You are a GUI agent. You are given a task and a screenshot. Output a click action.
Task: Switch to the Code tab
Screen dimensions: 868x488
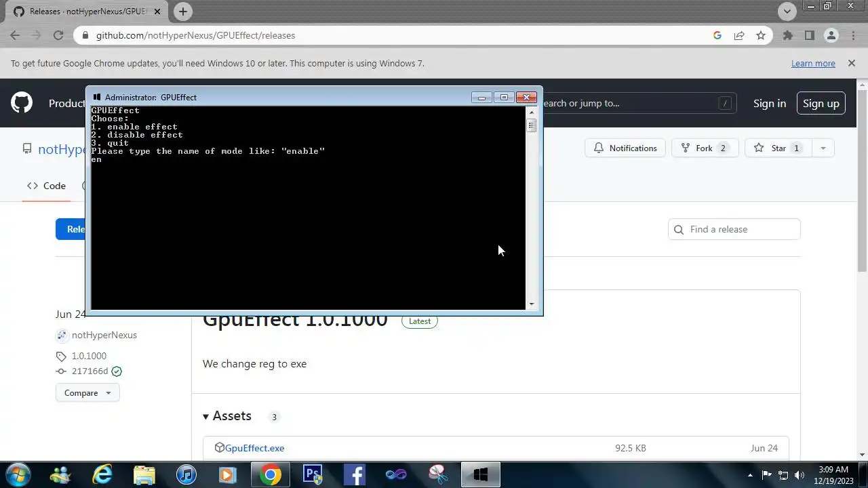[x=46, y=186]
